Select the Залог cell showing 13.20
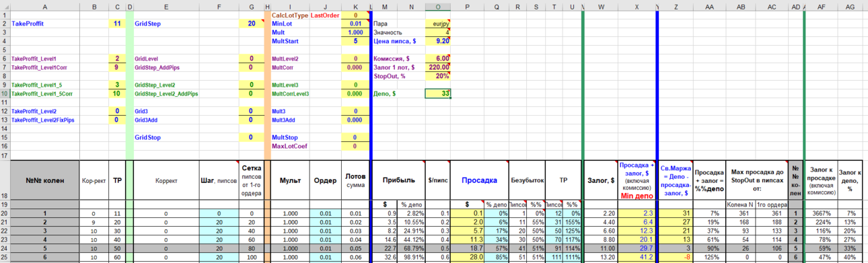The width and height of the screenshot is (868, 263). (601, 257)
